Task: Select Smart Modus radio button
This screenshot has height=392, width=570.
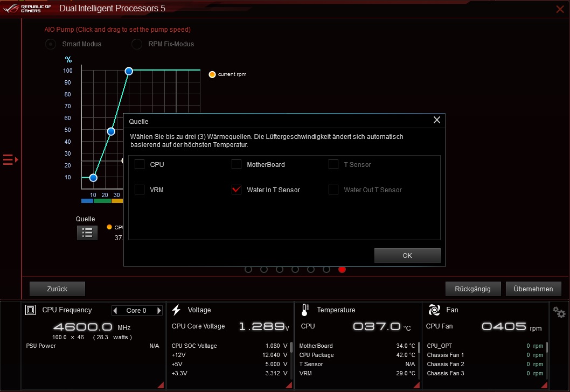Action: click(51, 44)
